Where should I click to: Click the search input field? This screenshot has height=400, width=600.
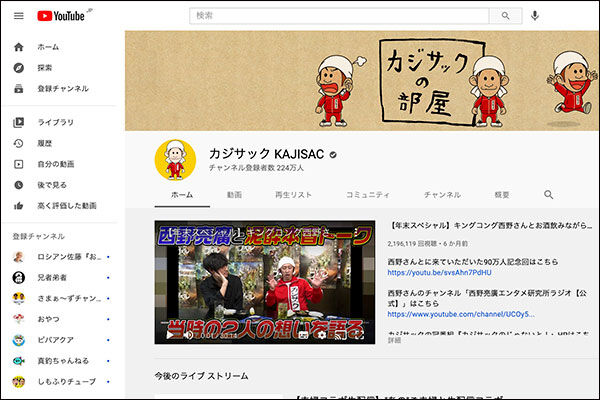pyautogui.click(x=339, y=16)
